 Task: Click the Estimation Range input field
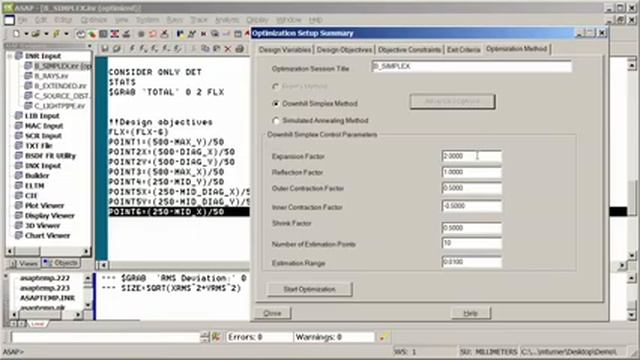471,262
